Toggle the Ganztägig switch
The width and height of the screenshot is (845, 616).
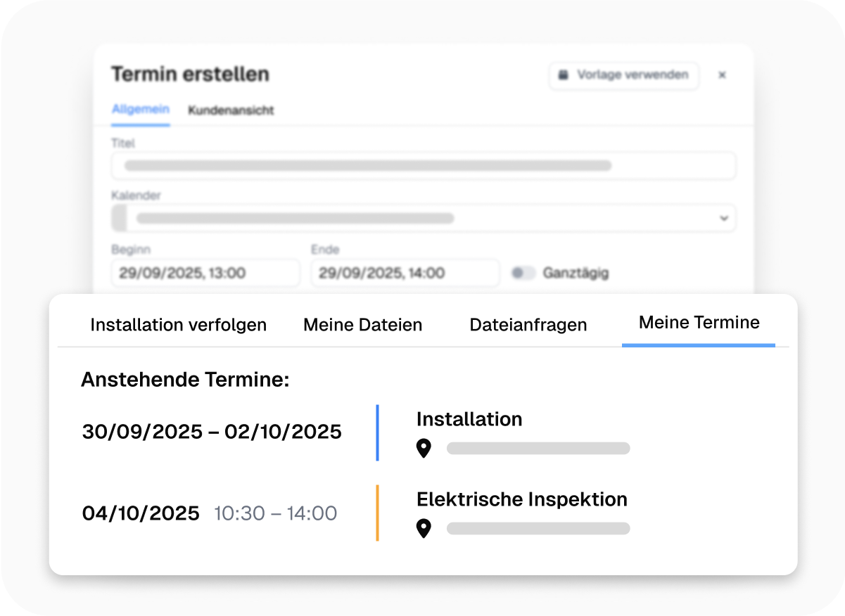coord(523,273)
